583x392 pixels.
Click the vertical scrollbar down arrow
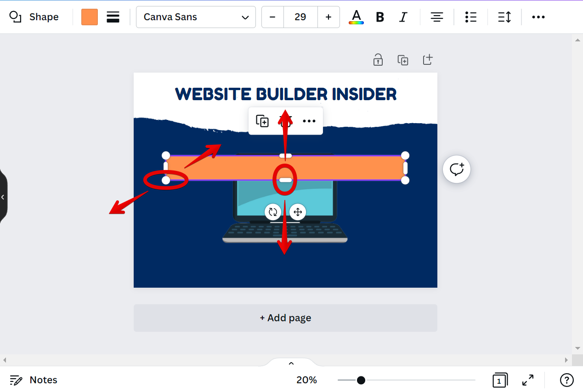[577, 349]
